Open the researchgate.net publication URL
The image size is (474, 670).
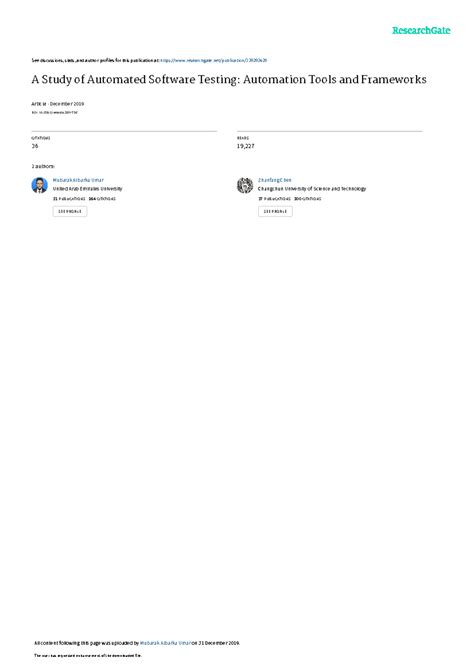pos(213,61)
